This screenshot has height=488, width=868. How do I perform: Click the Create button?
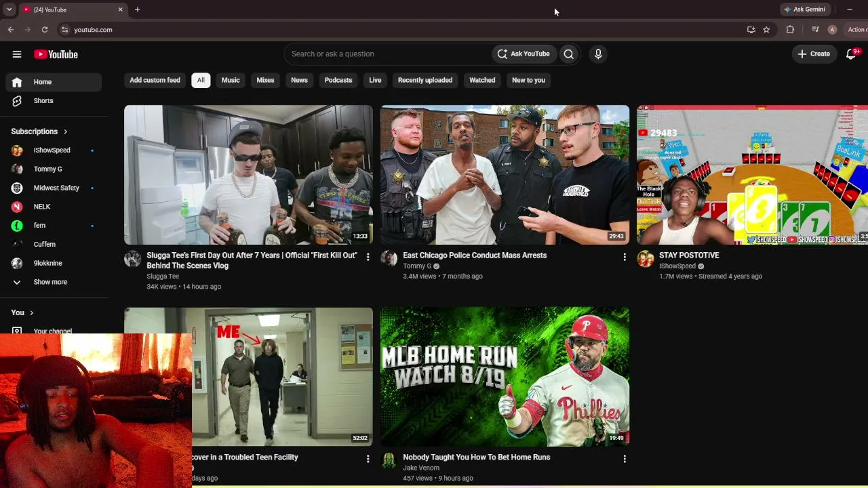click(x=814, y=54)
